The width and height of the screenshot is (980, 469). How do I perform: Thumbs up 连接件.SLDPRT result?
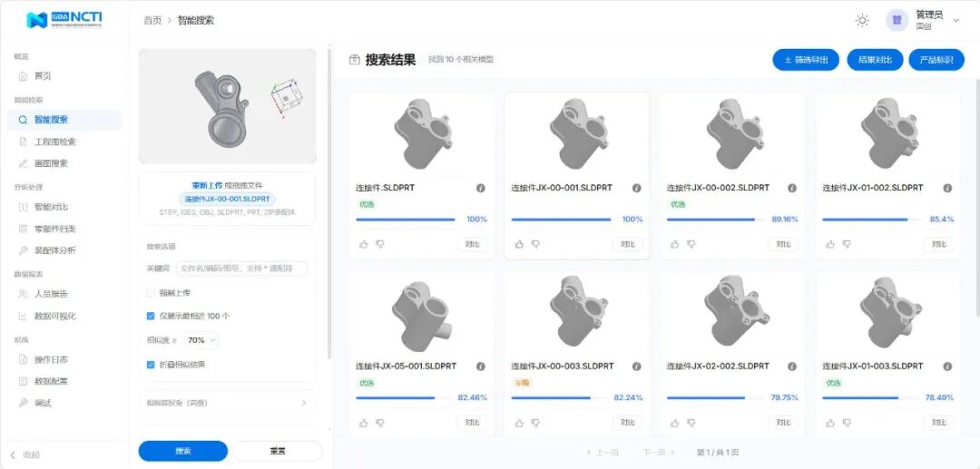(x=364, y=244)
